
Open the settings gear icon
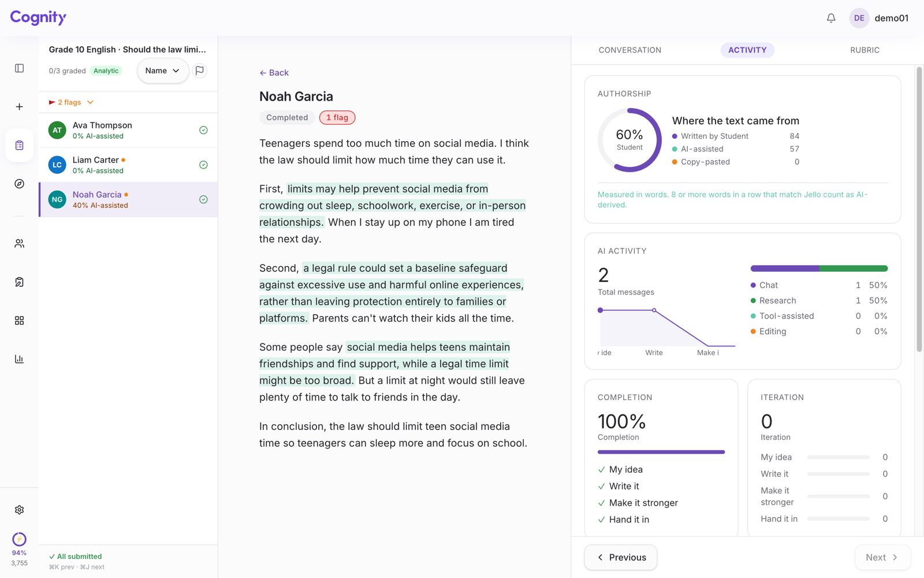click(19, 510)
